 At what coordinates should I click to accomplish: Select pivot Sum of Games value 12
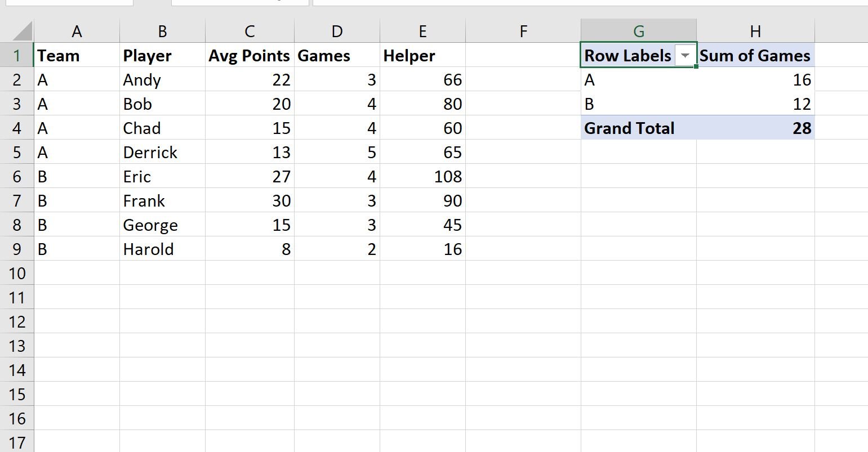coord(755,104)
